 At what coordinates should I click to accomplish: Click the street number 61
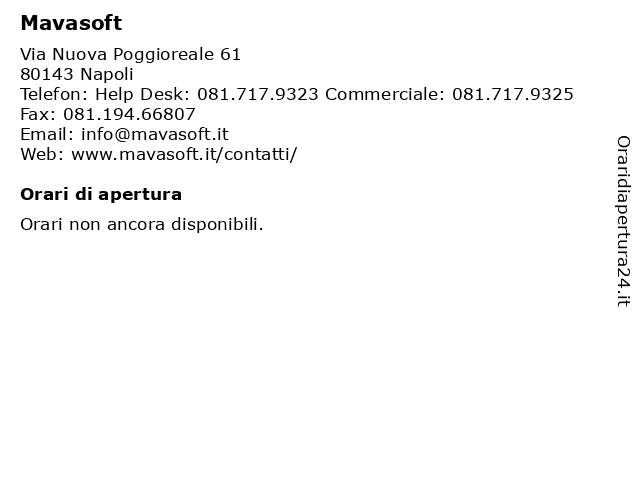(x=231, y=54)
